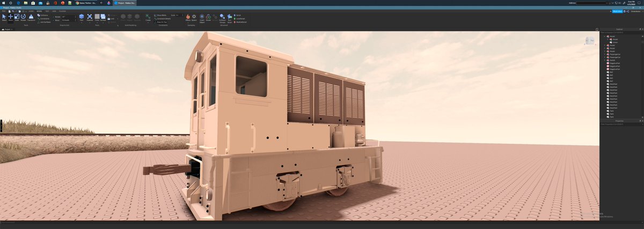Image resolution: width=644 pixels, height=229 pixels.
Task: Switch to Chrome Home / Twitter taskbar window
Action: point(86,3)
